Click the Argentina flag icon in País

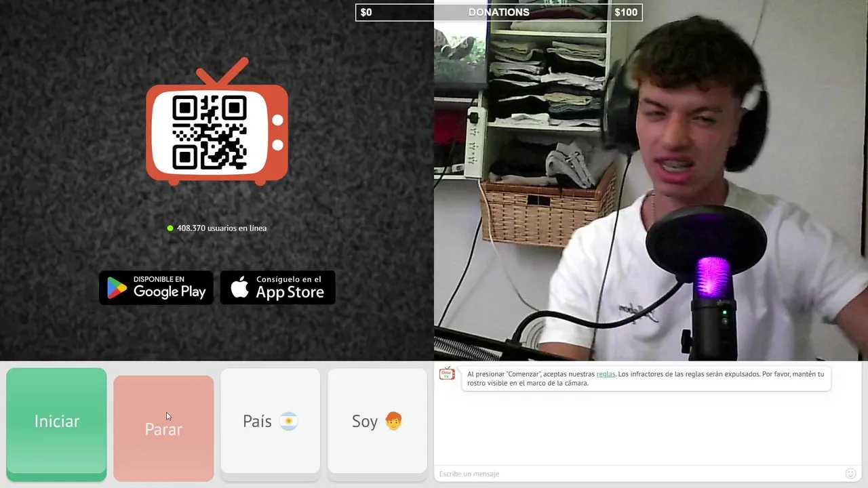coord(289,421)
